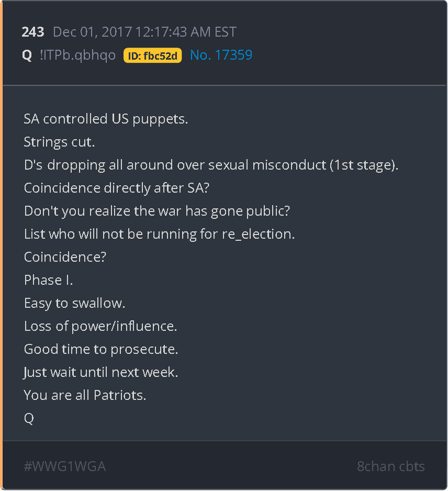Open the No. 17359 post link
This screenshot has width=448, height=491.
click(221, 55)
